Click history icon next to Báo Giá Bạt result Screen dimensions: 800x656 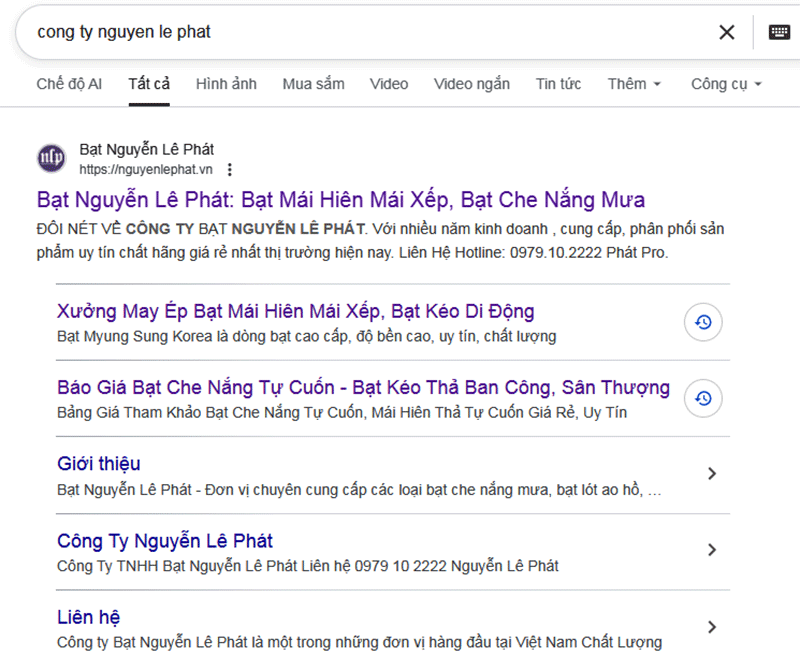click(x=703, y=398)
